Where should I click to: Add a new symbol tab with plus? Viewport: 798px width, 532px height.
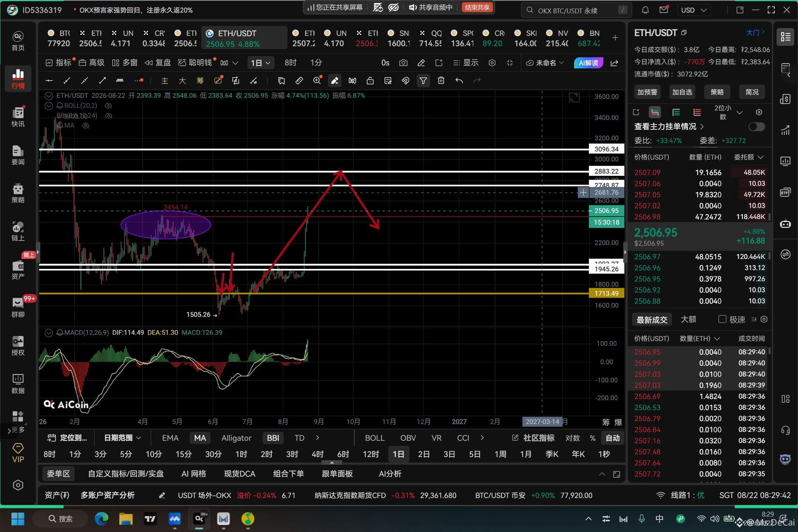click(615, 38)
